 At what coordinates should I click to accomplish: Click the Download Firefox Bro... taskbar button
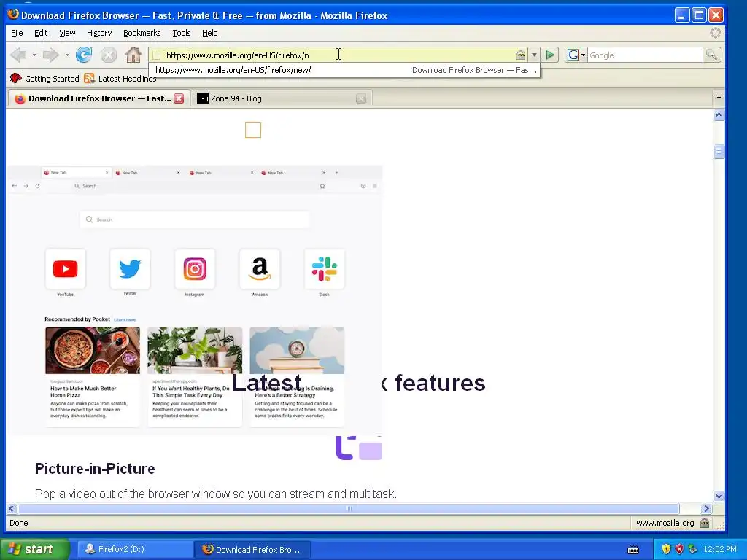point(252,550)
